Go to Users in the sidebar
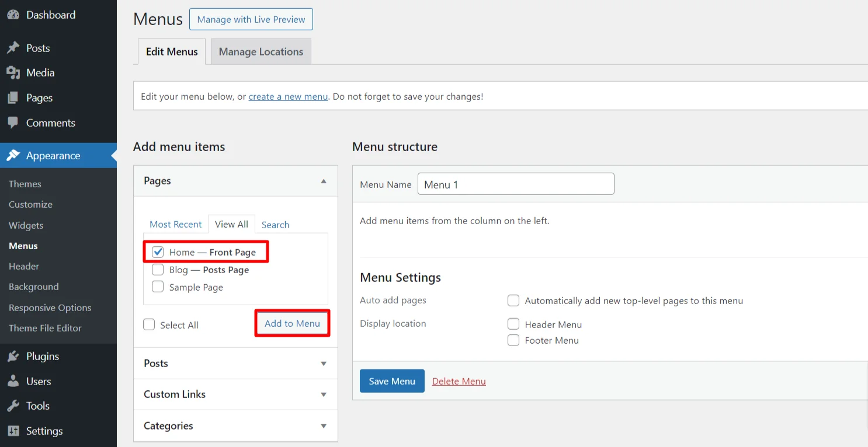868x447 pixels. click(x=58, y=381)
